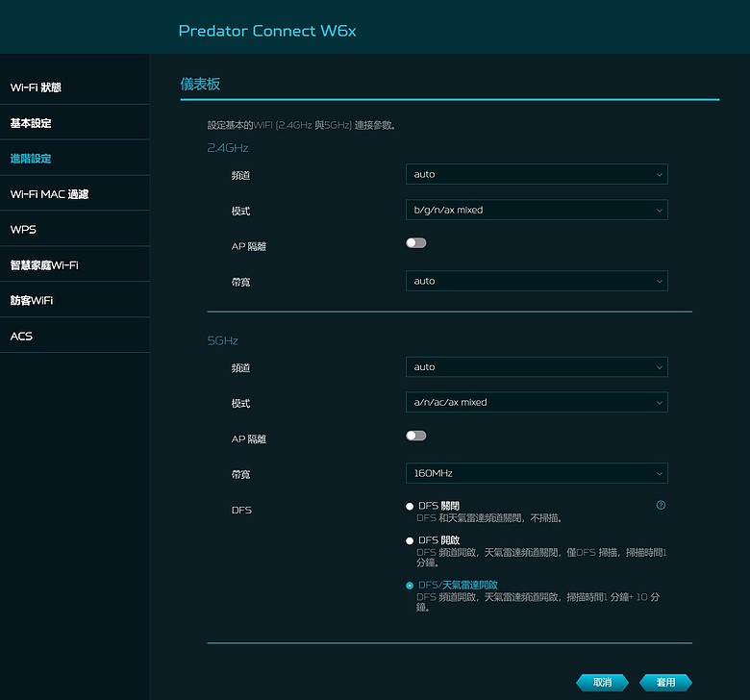This screenshot has height=700, width=750.
Task: Click the Predator Connect W6x title
Action: coord(267,31)
